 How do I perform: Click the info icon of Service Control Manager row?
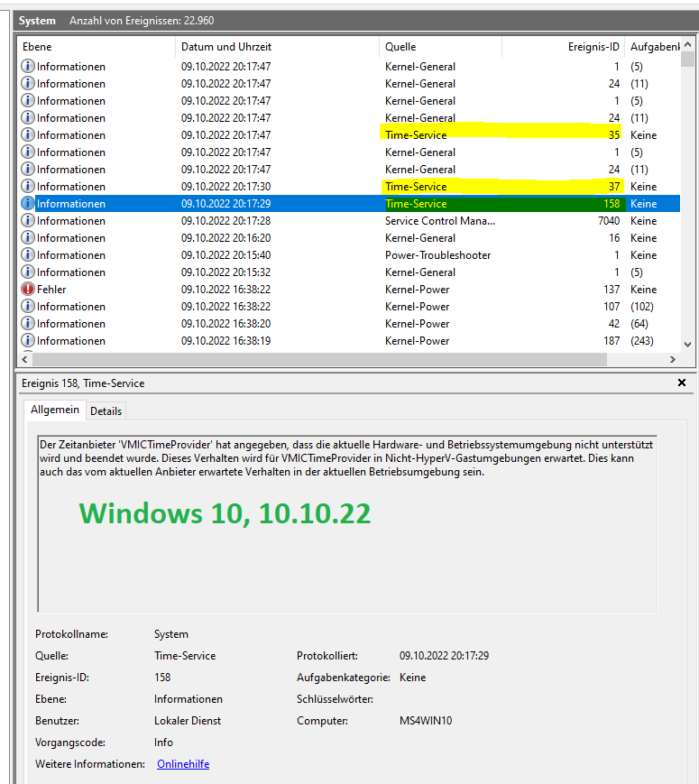coord(28,220)
